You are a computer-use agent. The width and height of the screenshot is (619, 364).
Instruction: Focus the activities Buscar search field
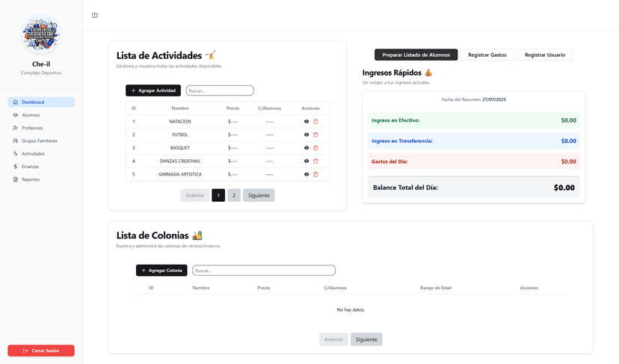[220, 90]
